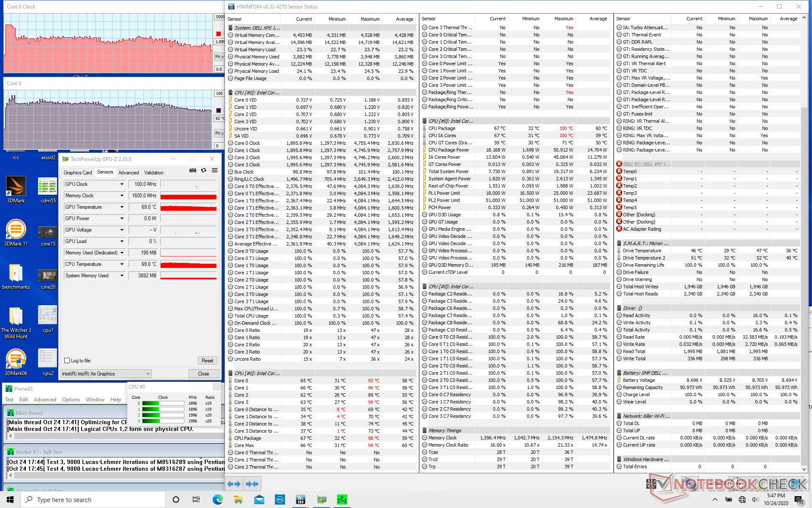Image resolution: width=812 pixels, height=508 pixels.
Task: Select the benchmarks folder on desktop
Action: (x=16, y=276)
